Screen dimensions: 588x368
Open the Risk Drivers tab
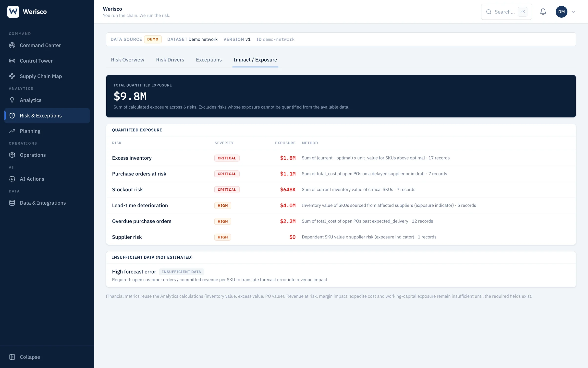(170, 60)
